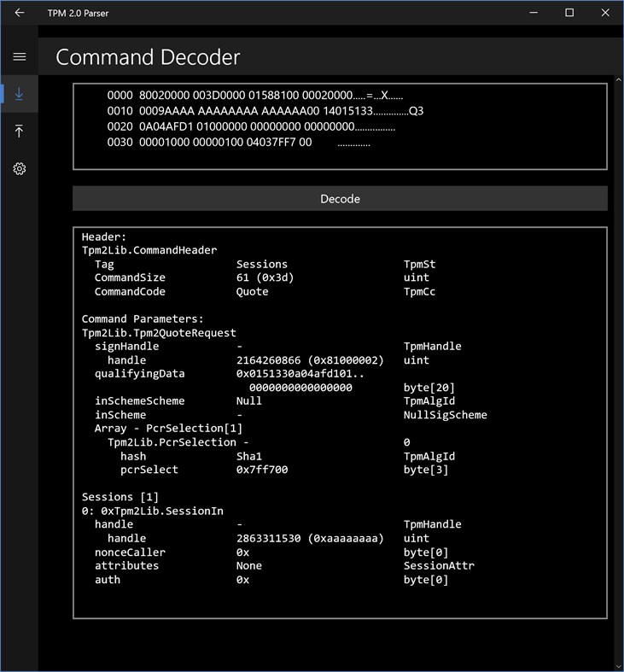624x672 pixels.
Task: Maximize the TPM 2.0 Parser window
Action: pyautogui.click(x=569, y=13)
